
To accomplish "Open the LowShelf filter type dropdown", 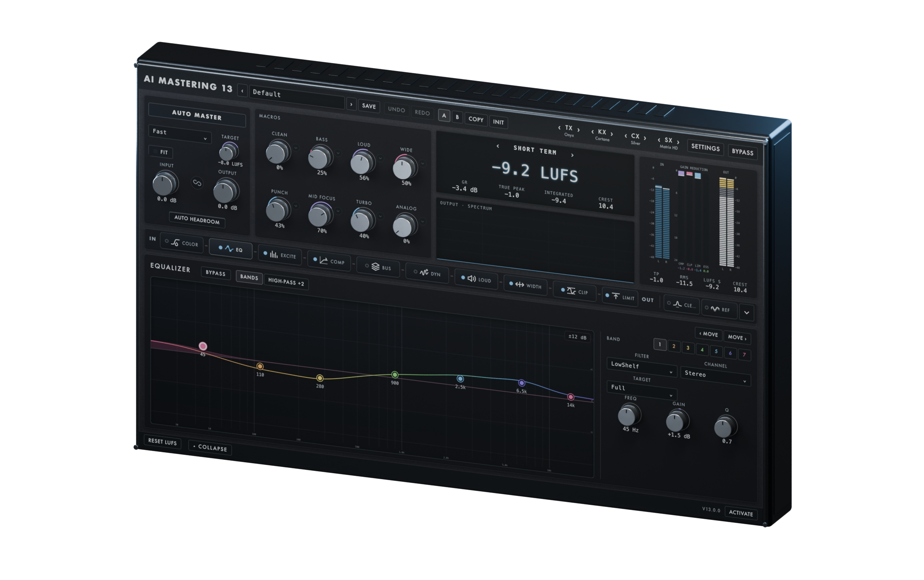I will coord(641,367).
